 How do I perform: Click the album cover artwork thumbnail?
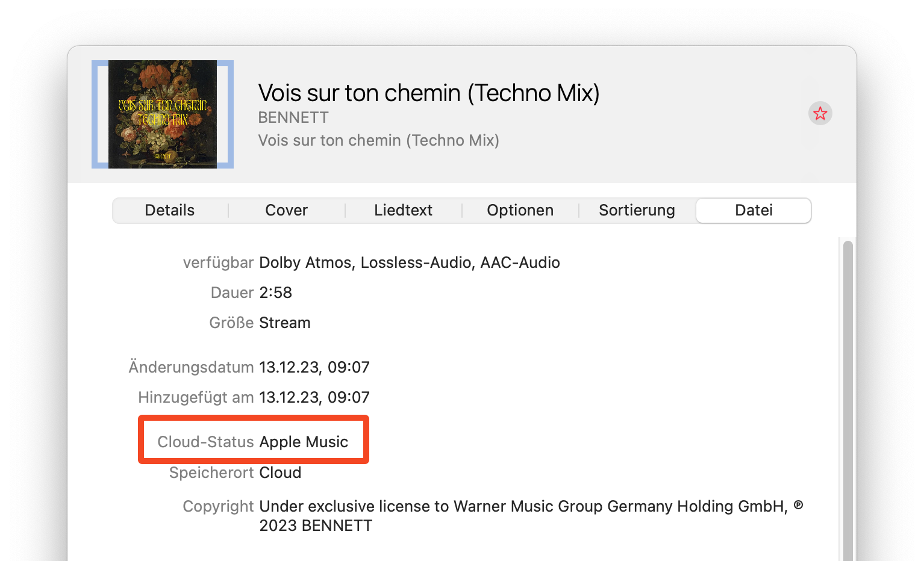tap(163, 114)
